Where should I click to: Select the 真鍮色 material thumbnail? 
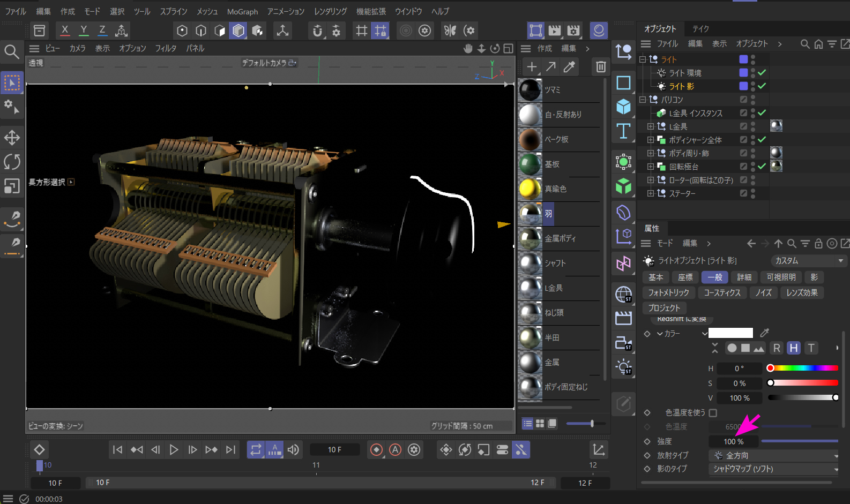(x=530, y=189)
